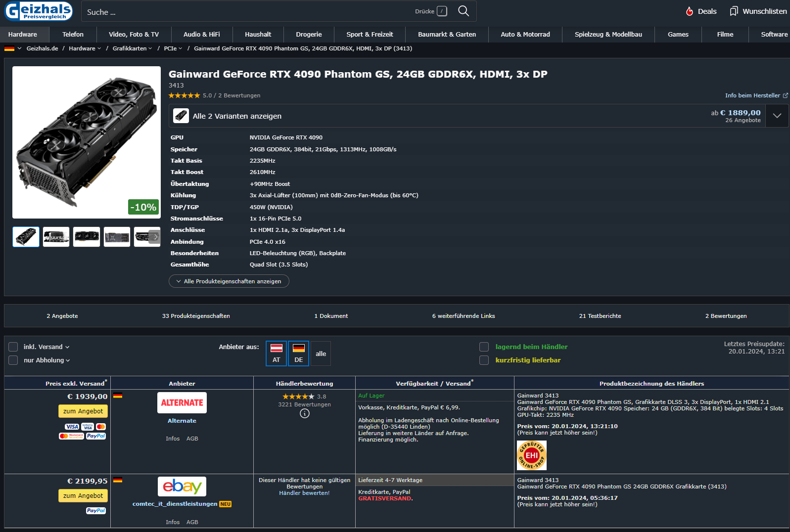Click the main product image
The height and width of the screenshot is (532, 790).
coord(87,142)
